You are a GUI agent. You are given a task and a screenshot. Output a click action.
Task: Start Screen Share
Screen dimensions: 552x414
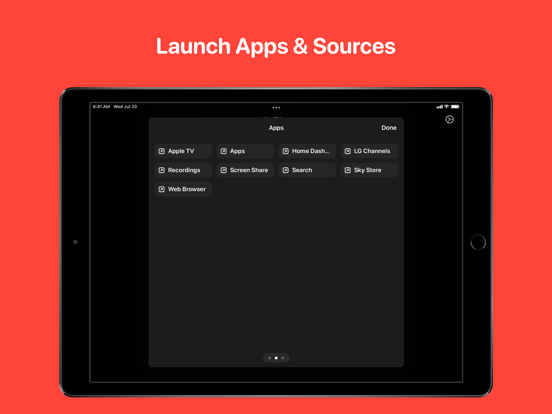[245, 170]
